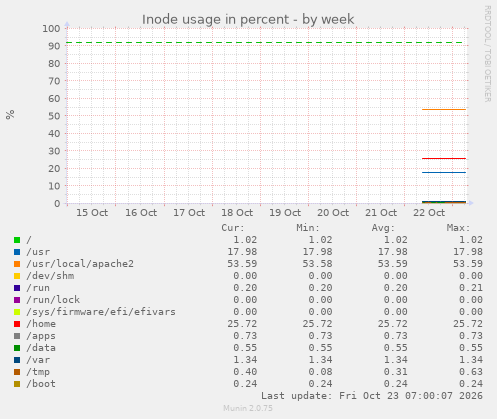
Task: Select the /boot legend label
Action: 41,384
